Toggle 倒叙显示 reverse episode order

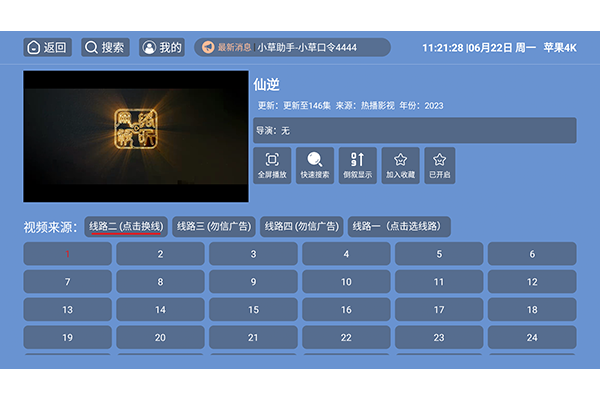tap(358, 165)
